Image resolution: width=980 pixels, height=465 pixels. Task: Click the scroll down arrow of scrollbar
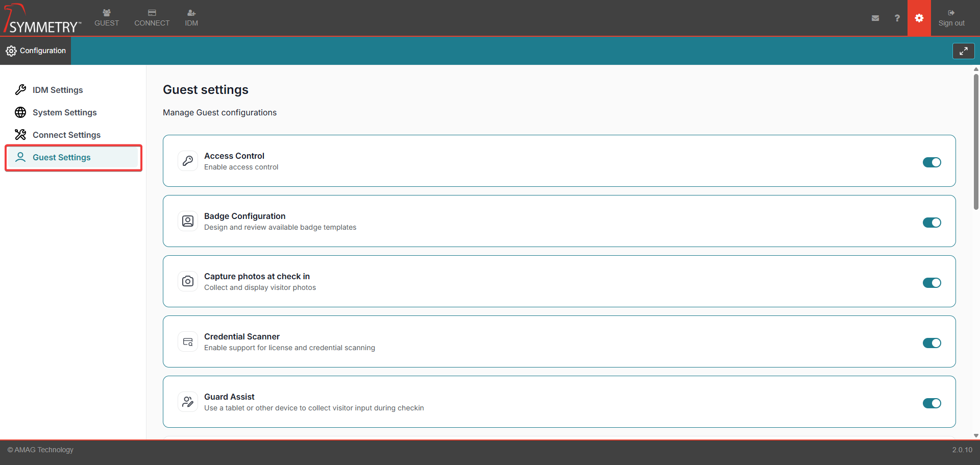coord(976,435)
